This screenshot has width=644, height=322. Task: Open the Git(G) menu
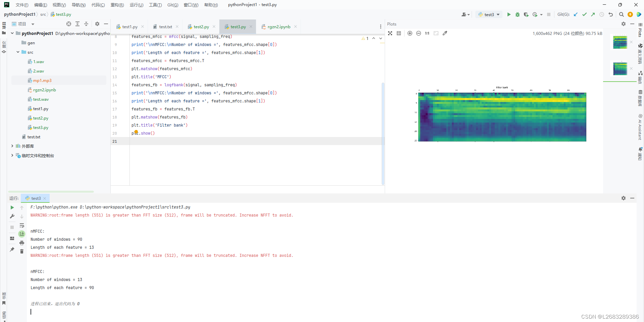click(x=173, y=5)
